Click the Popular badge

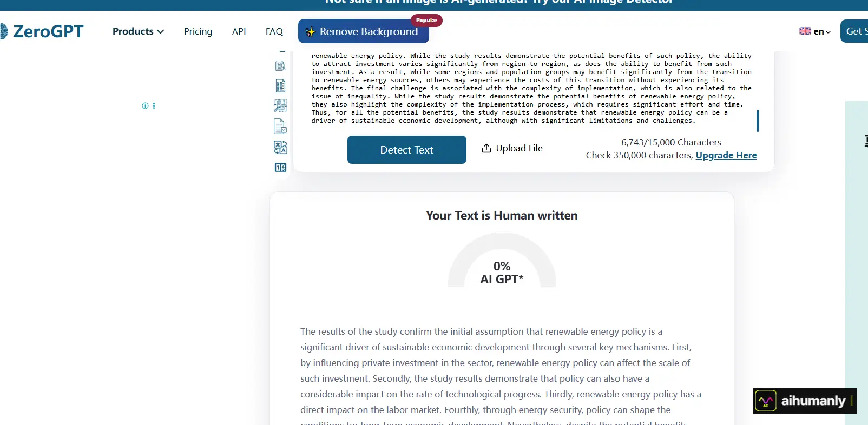pos(426,20)
